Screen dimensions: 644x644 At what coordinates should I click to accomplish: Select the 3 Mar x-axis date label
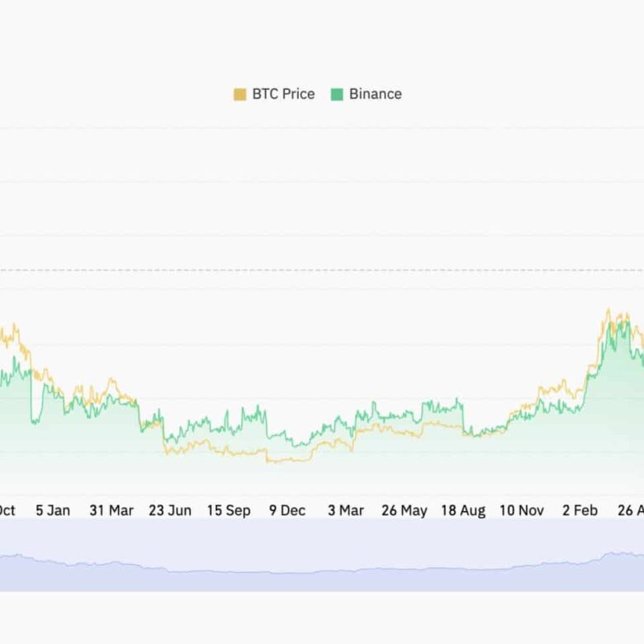[x=345, y=510]
